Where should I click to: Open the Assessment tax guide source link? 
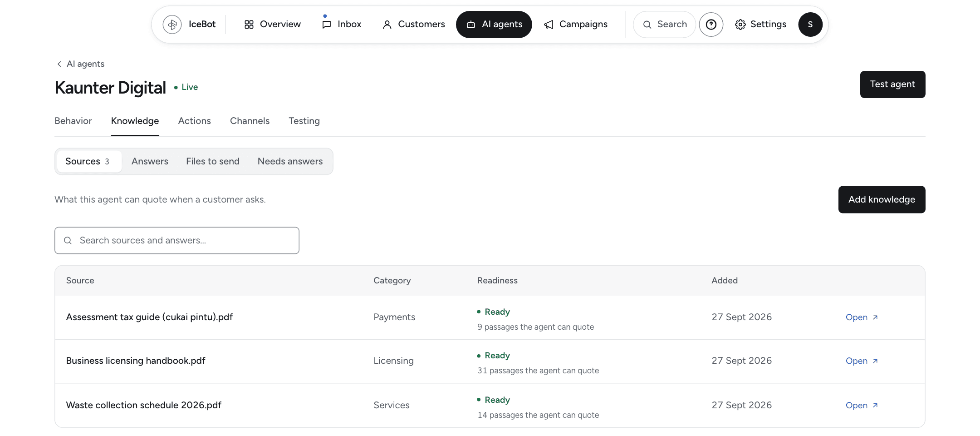(862, 317)
